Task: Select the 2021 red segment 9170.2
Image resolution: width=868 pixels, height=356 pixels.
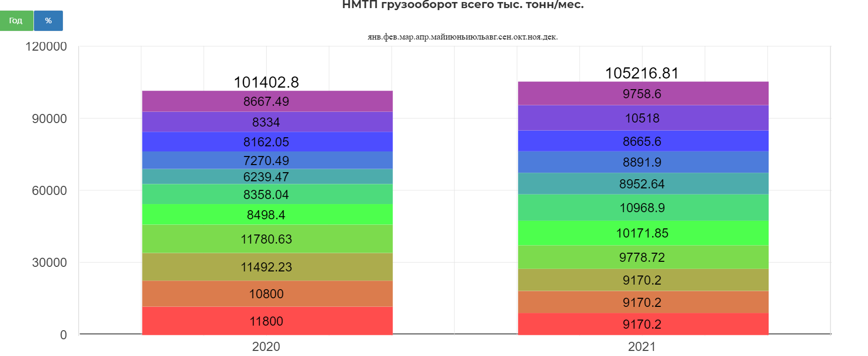Action: [x=643, y=324]
